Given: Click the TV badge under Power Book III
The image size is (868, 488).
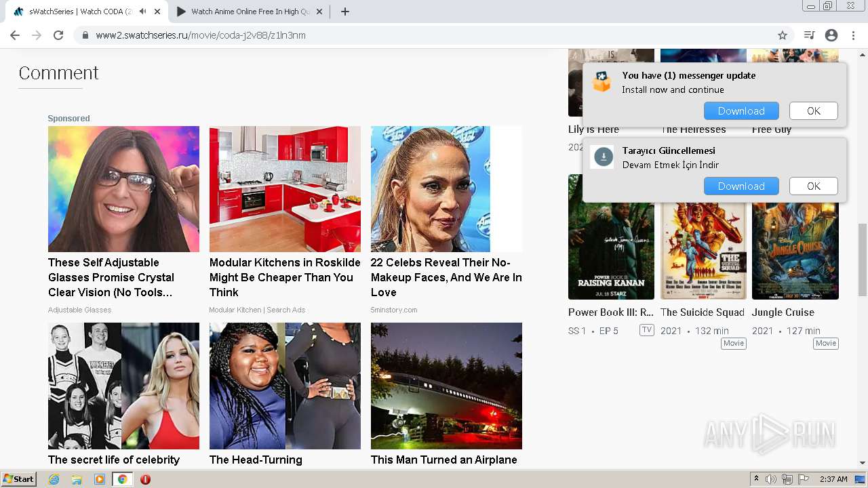Looking at the screenshot, I should tap(646, 330).
